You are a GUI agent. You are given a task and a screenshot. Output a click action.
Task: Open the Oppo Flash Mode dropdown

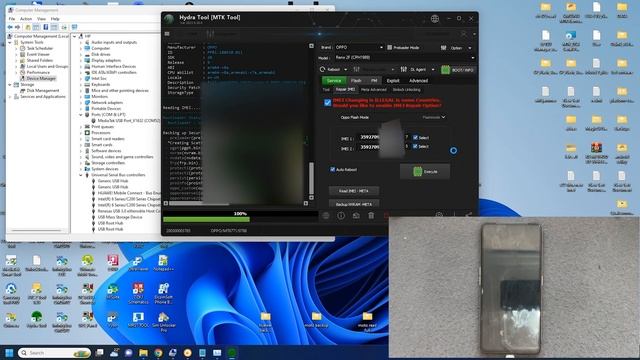point(433,118)
